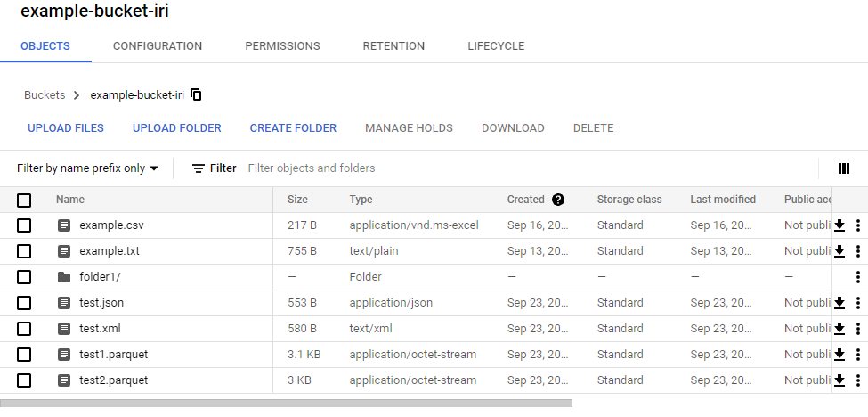Click the Upload Files button
Screen dimensions: 868x417
point(66,128)
